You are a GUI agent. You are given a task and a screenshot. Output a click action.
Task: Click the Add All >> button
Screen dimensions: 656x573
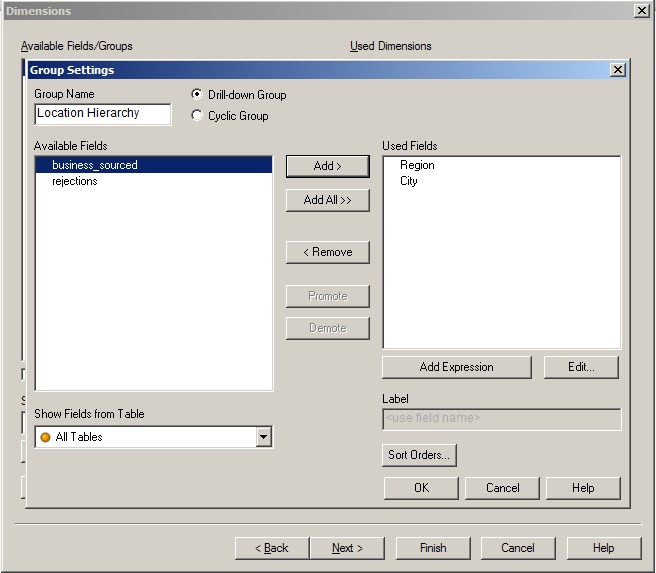pyautogui.click(x=327, y=200)
